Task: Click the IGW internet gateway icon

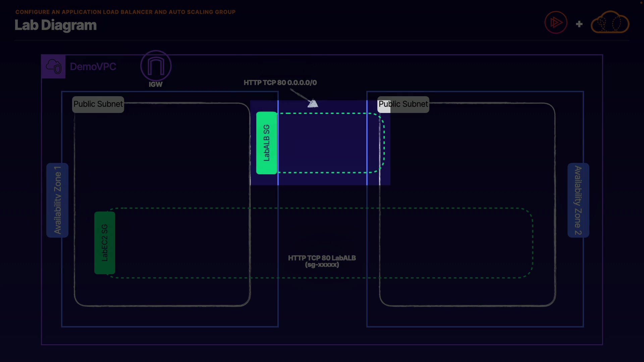Action: 156,66
